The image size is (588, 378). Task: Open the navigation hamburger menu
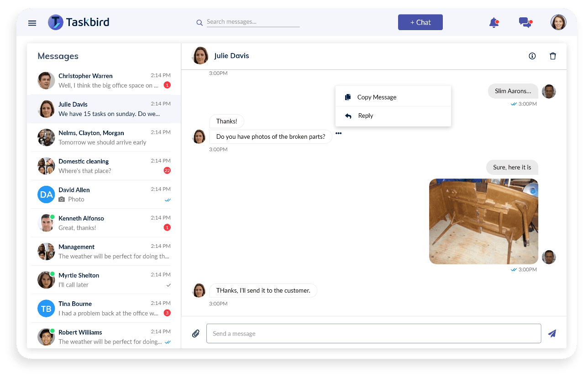(32, 23)
